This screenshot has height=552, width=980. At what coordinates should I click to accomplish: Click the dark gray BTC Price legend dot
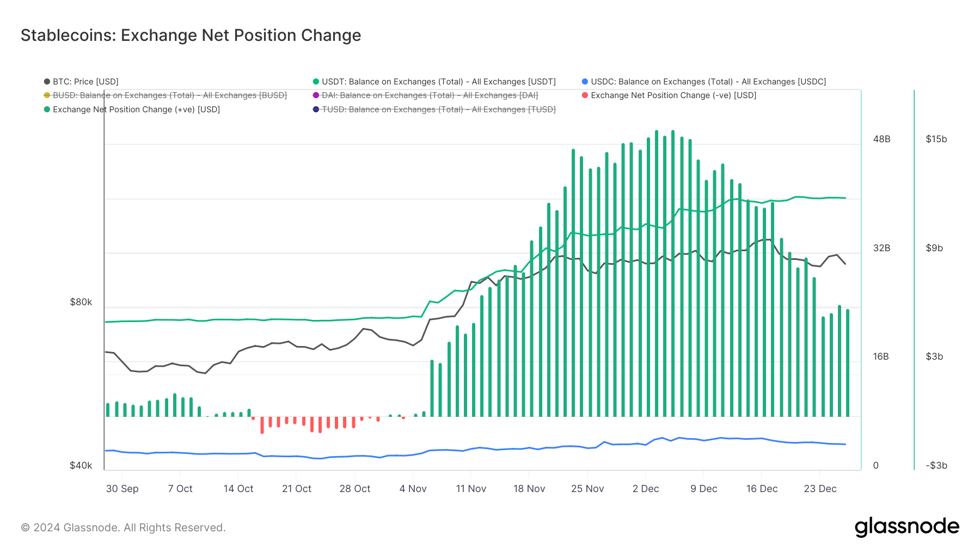[x=47, y=82]
